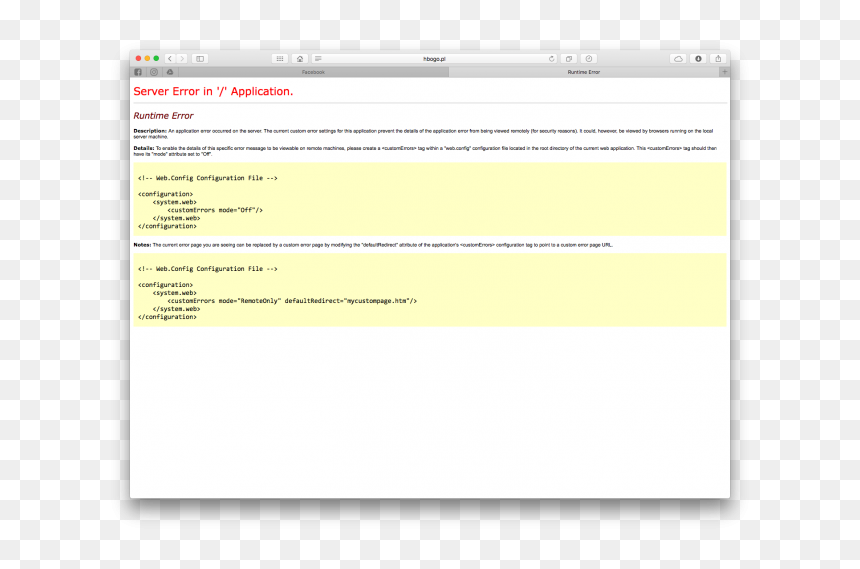Toggle the Safari sidebar

pos(200,59)
